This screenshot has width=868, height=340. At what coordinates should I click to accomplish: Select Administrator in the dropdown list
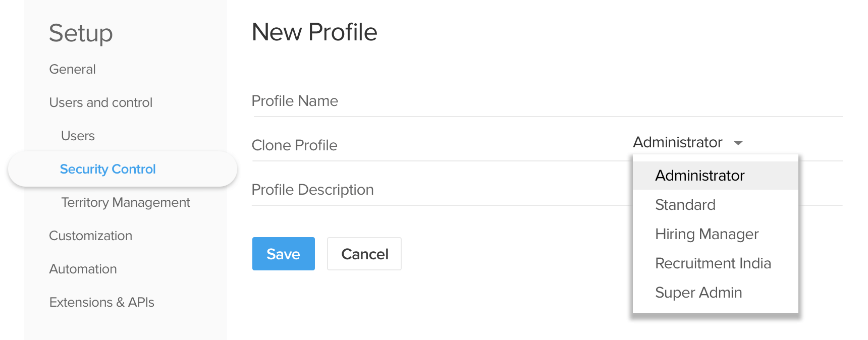[x=699, y=176]
